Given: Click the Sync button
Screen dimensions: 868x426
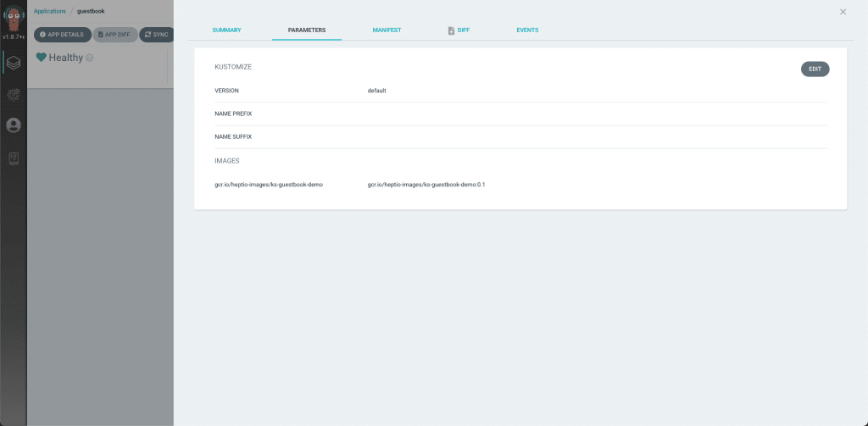Looking at the screenshot, I should [x=157, y=35].
